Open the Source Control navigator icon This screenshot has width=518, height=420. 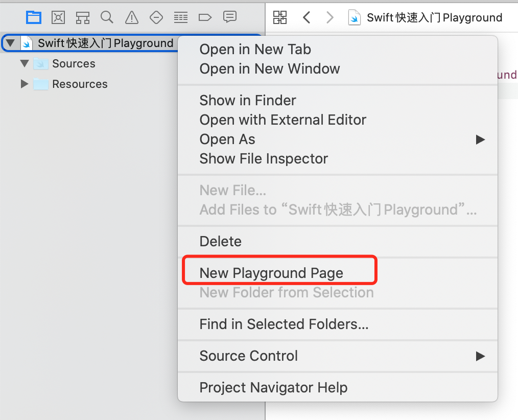click(x=58, y=17)
